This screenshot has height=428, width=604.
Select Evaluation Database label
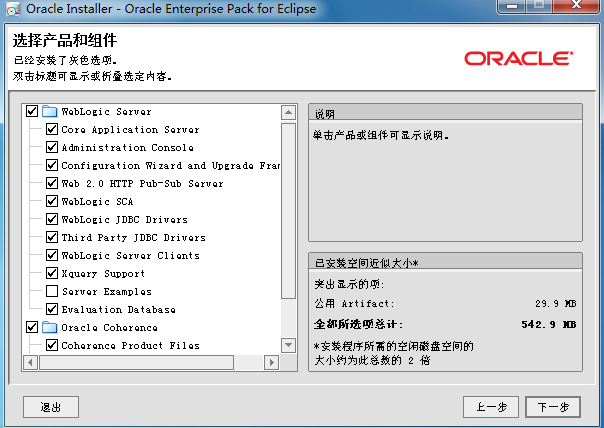[x=119, y=309]
